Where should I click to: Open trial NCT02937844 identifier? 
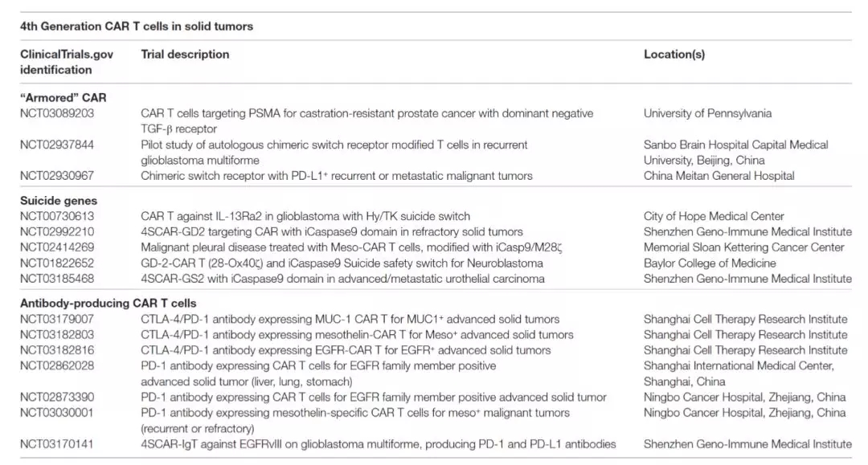click(x=57, y=145)
